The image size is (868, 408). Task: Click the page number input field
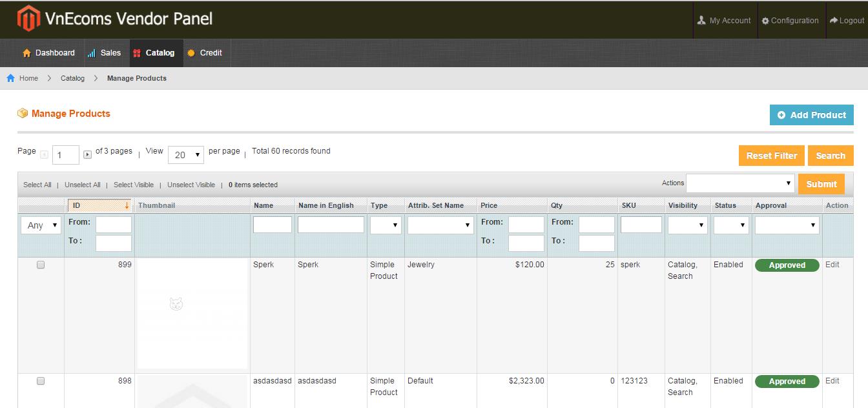tap(66, 155)
